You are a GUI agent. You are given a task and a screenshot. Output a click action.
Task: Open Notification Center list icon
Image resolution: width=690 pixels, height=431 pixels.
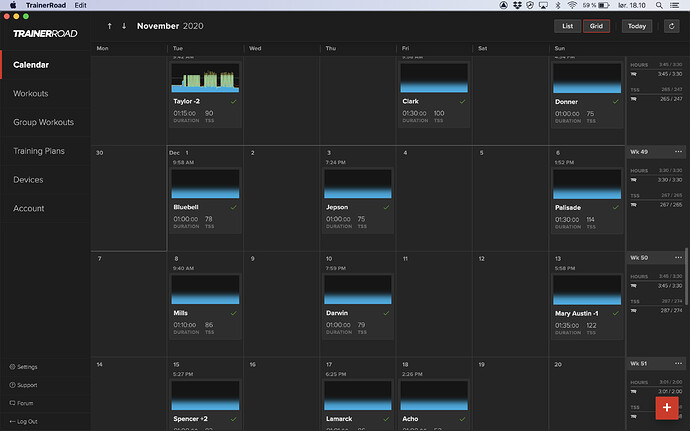point(674,5)
